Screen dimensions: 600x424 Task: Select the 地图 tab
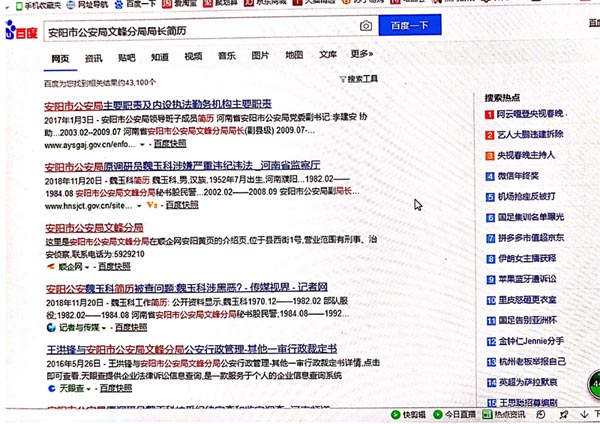[293, 56]
